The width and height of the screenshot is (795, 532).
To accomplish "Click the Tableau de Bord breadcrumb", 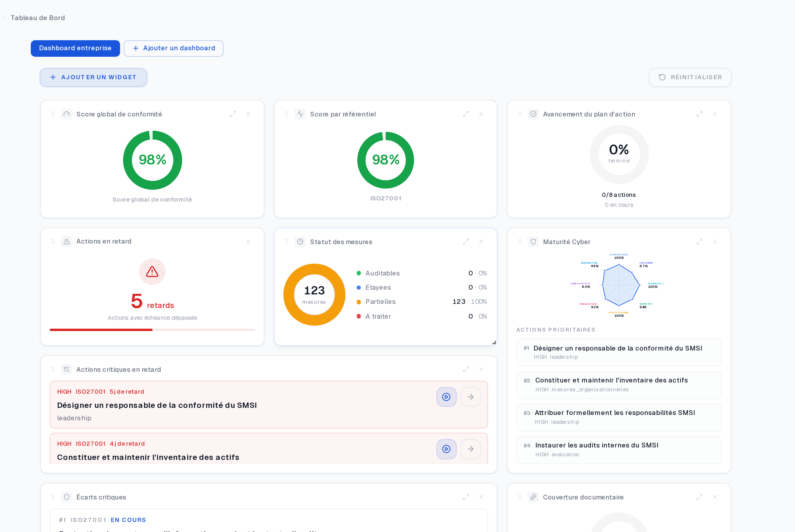I will click(38, 18).
